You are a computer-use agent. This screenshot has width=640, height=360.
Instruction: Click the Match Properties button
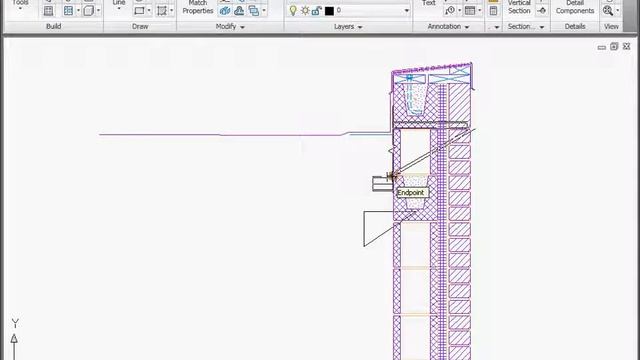198,7
